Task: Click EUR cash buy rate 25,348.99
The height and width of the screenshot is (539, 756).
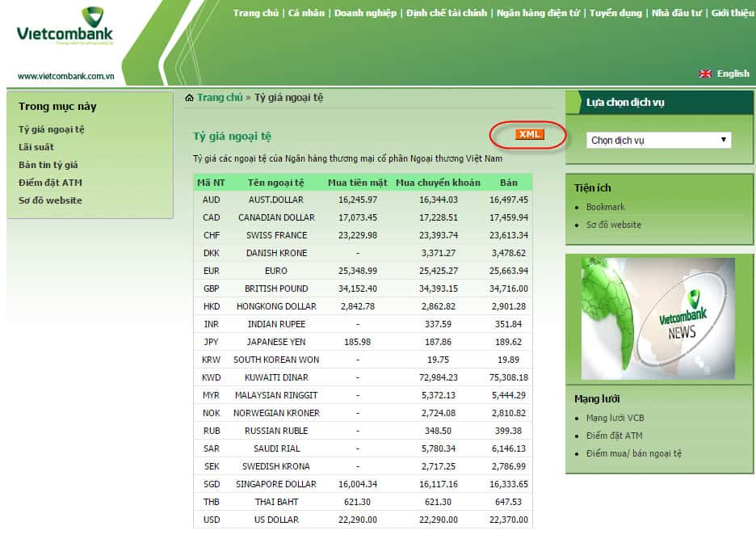Action: point(358,272)
